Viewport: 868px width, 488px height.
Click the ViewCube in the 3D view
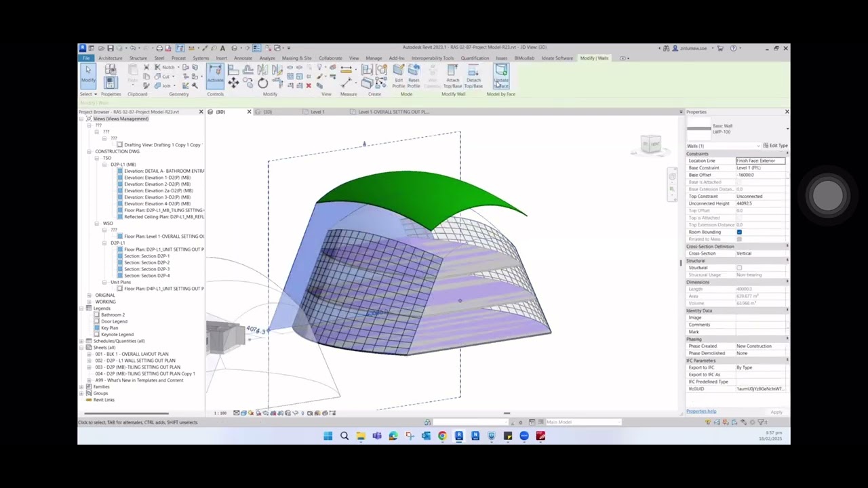tap(651, 144)
